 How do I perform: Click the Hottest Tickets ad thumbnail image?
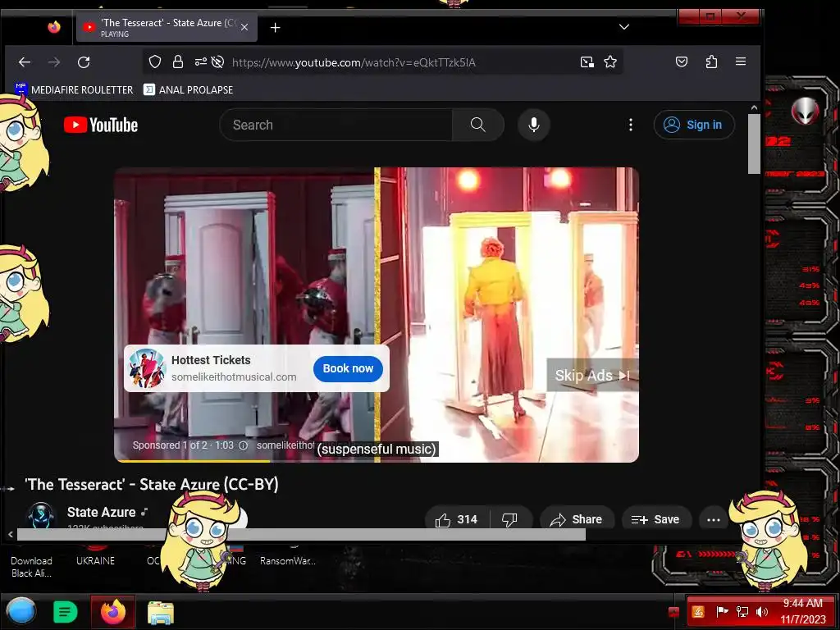click(x=147, y=368)
